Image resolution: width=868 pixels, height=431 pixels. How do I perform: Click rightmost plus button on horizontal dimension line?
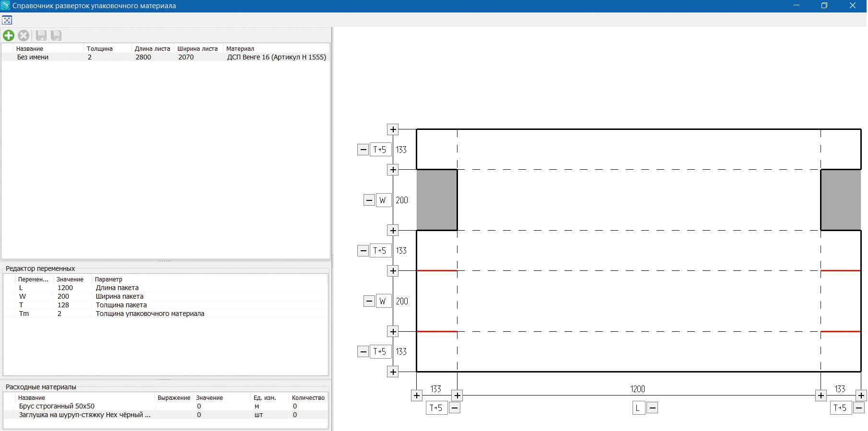pyautogui.click(x=861, y=396)
